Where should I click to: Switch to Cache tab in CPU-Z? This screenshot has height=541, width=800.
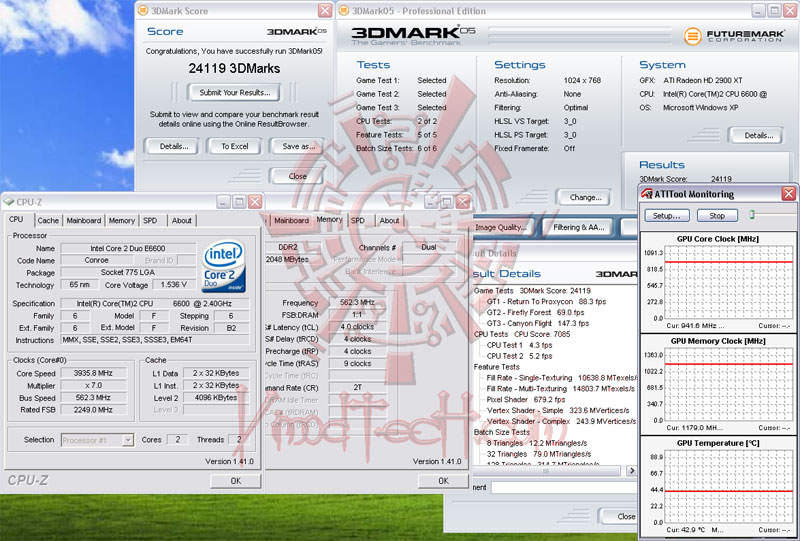pyautogui.click(x=48, y=220)
